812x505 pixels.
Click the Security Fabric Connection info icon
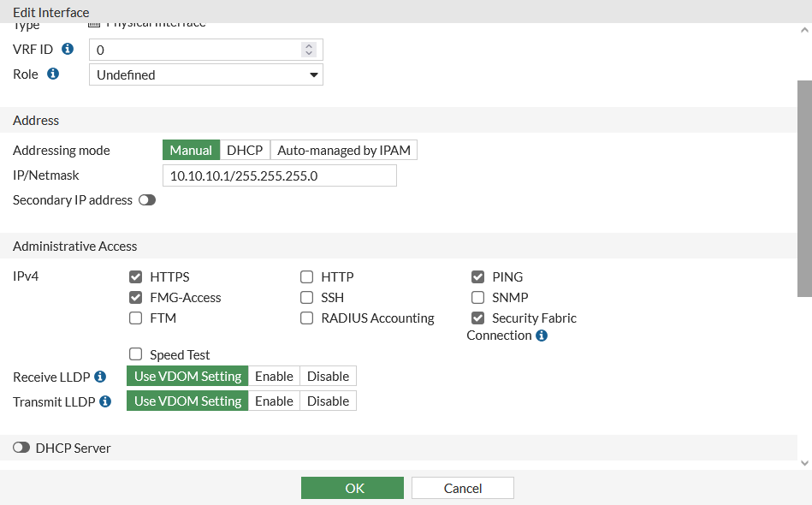coord(542,336)
